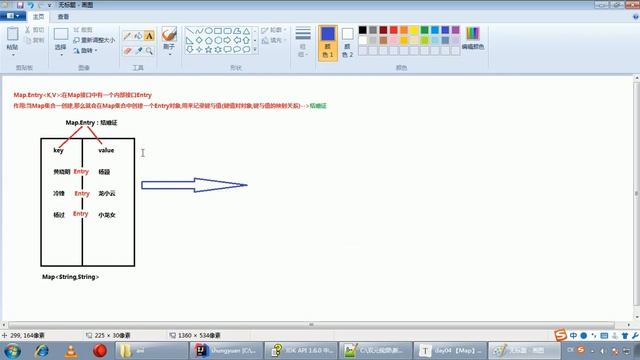Select the Text tool (A)
This screenshot has height=360, width=640.
[x=149, y=36]
